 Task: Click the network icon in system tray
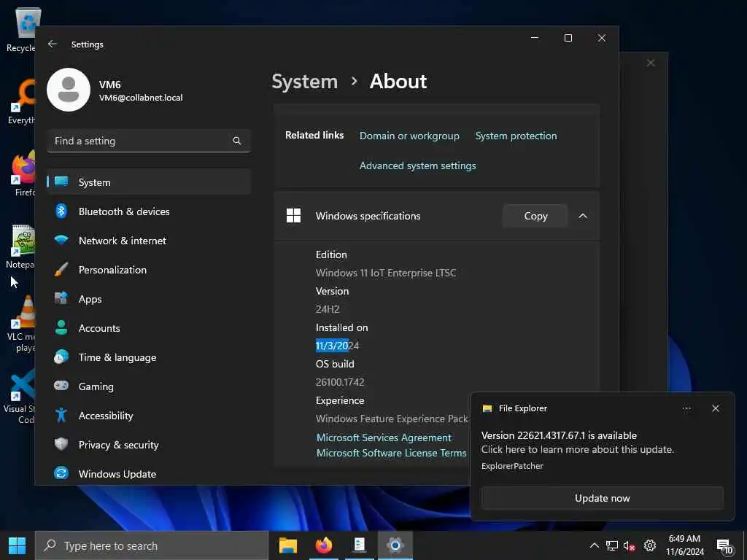(612, 545)
